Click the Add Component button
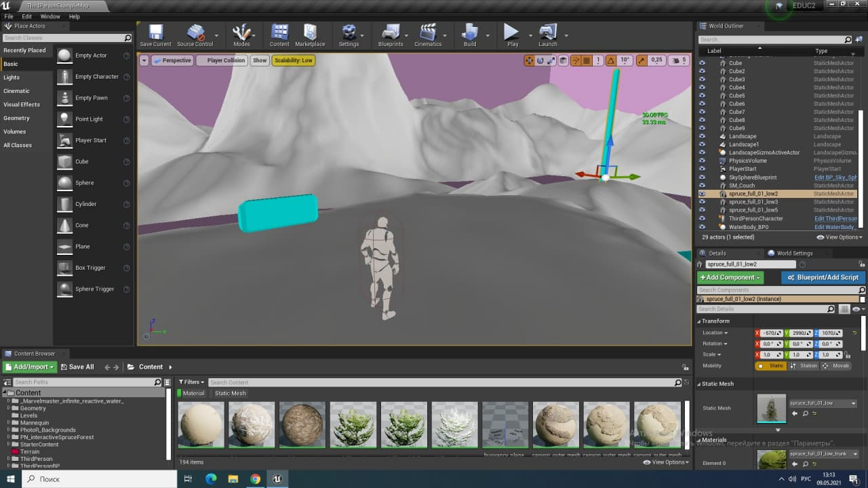 click(730, 277)
